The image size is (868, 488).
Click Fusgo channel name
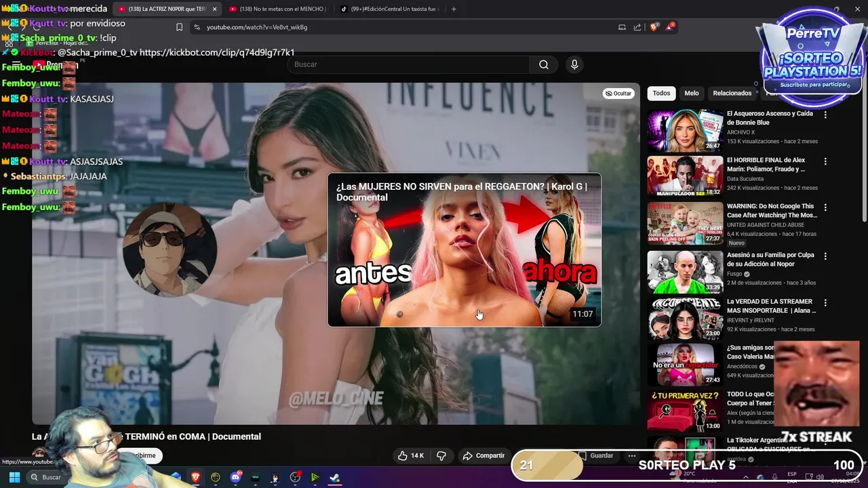click(734, 274)
